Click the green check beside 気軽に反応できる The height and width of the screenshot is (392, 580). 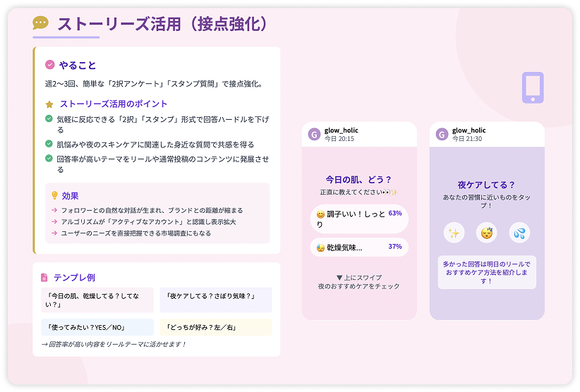point(49,118)
